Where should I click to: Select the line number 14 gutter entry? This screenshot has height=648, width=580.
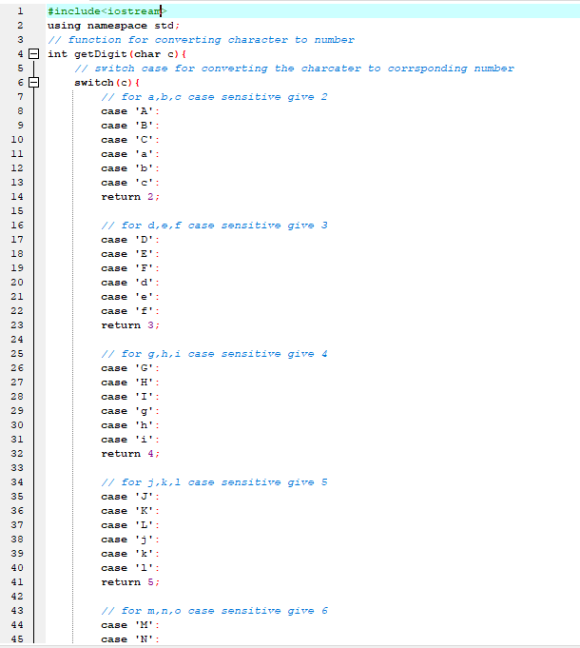(x=17, y=197)
